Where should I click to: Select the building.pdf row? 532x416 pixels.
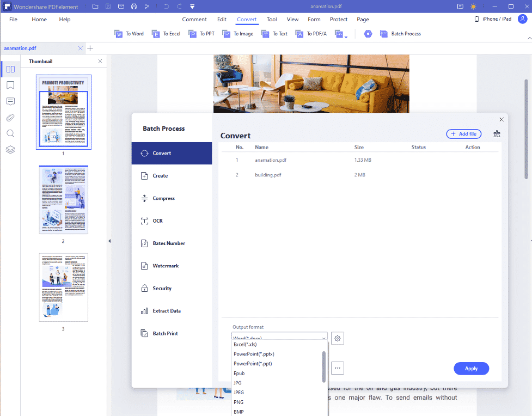[x=360, y=175]
